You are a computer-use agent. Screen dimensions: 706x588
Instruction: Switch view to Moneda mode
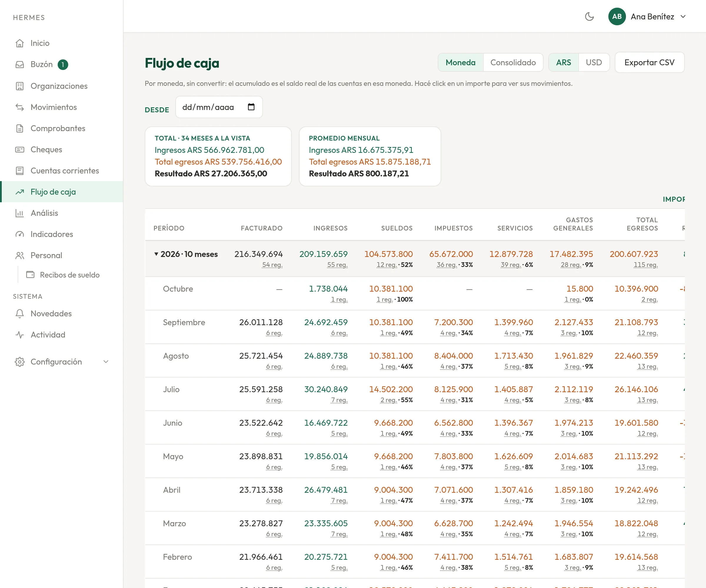[461, 63]
